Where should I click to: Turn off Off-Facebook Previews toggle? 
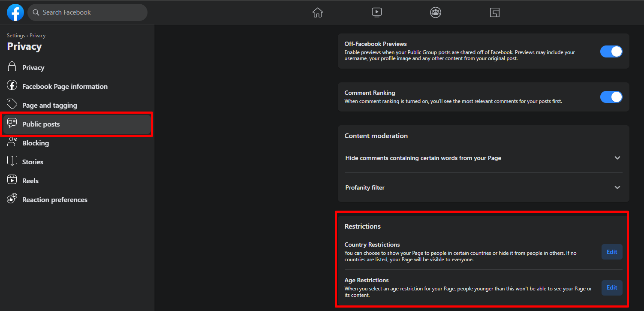click(611, 51)
